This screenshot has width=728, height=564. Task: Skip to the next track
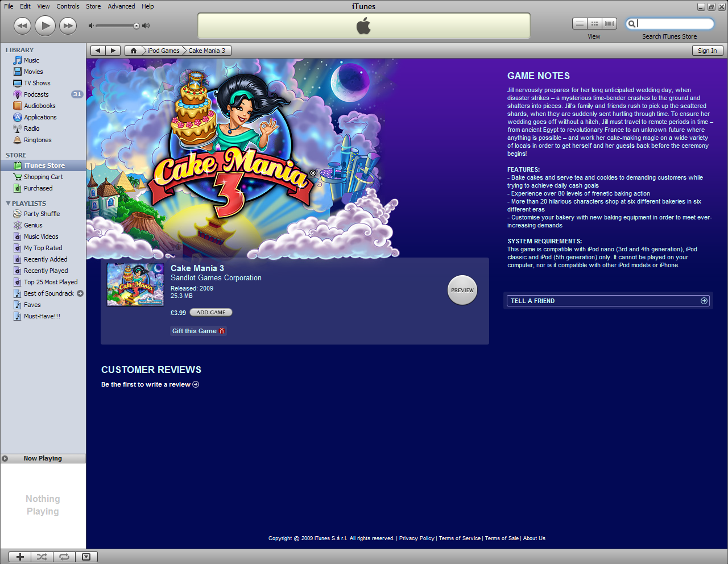point(68,26)
